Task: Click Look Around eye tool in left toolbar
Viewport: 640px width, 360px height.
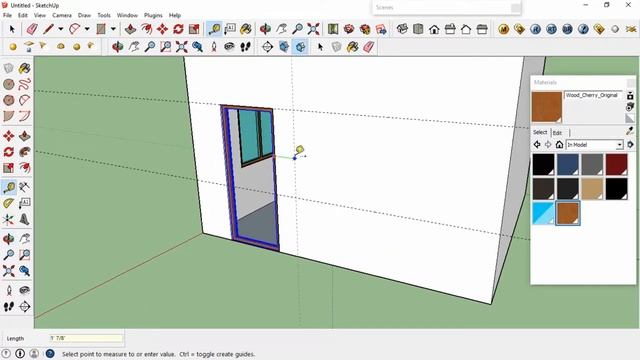Action: click(24, 290)
